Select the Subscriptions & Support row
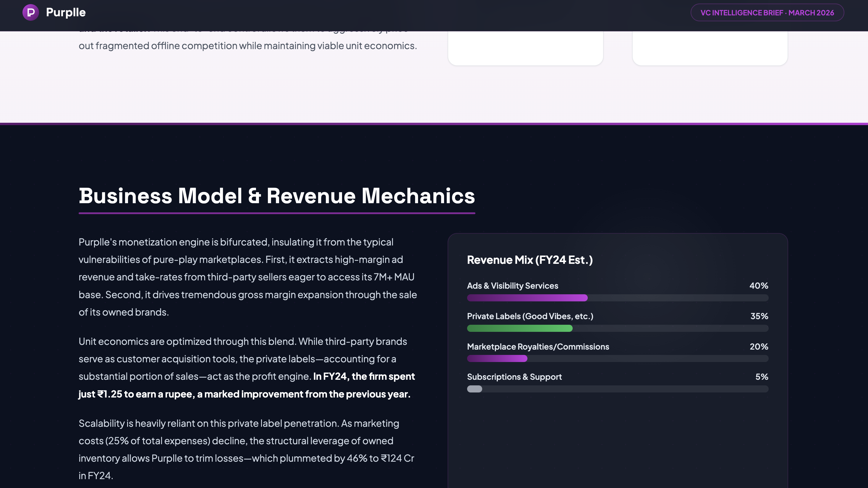This screenshot has width=868, height=488. (514, 377)
